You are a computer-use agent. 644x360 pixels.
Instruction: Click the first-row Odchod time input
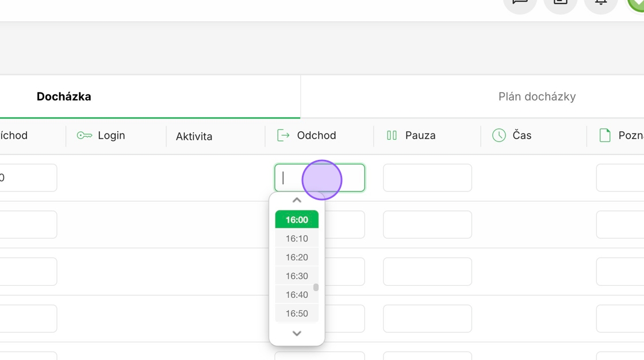(x=319, y=178)
